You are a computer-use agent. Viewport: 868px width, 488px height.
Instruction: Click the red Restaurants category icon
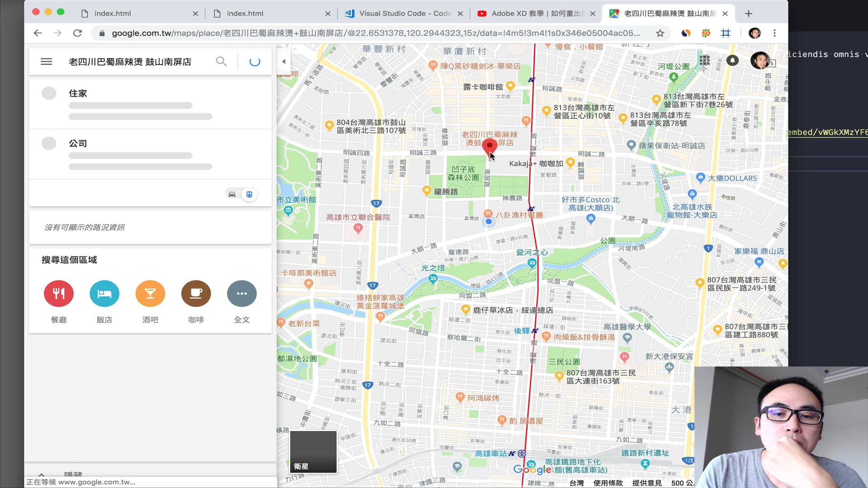(x=59, y=294)
